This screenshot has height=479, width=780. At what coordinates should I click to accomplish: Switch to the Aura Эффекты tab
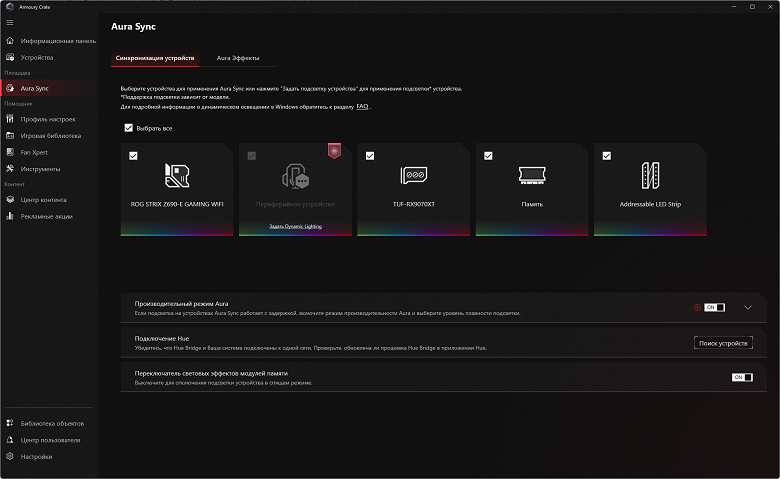pyautogui.click(x=238, y=58)
